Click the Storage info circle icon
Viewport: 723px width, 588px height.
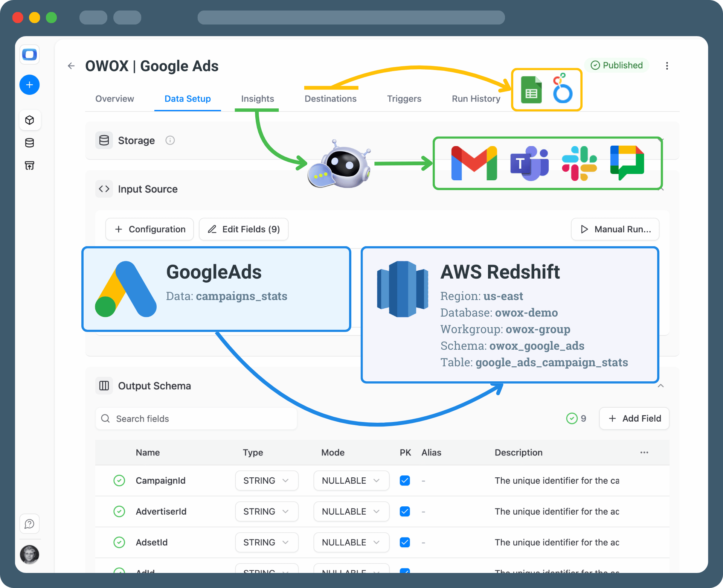tap(170, 140)
